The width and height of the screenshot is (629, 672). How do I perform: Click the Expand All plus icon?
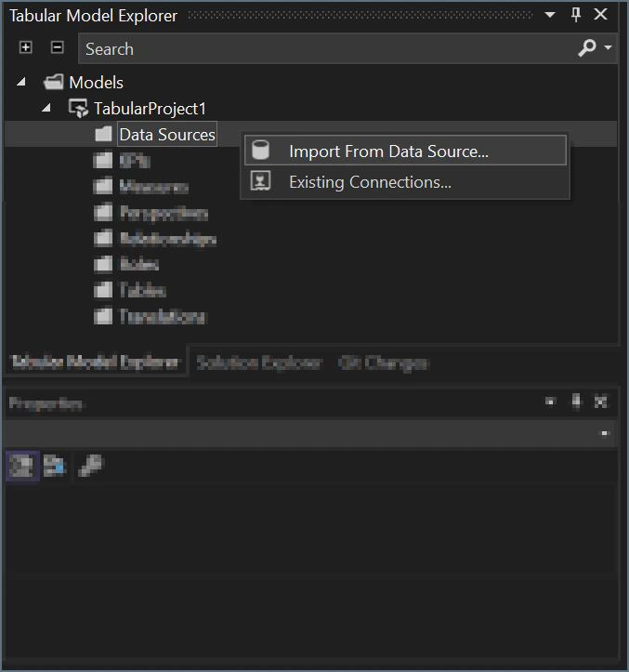(x=26, y=47)
